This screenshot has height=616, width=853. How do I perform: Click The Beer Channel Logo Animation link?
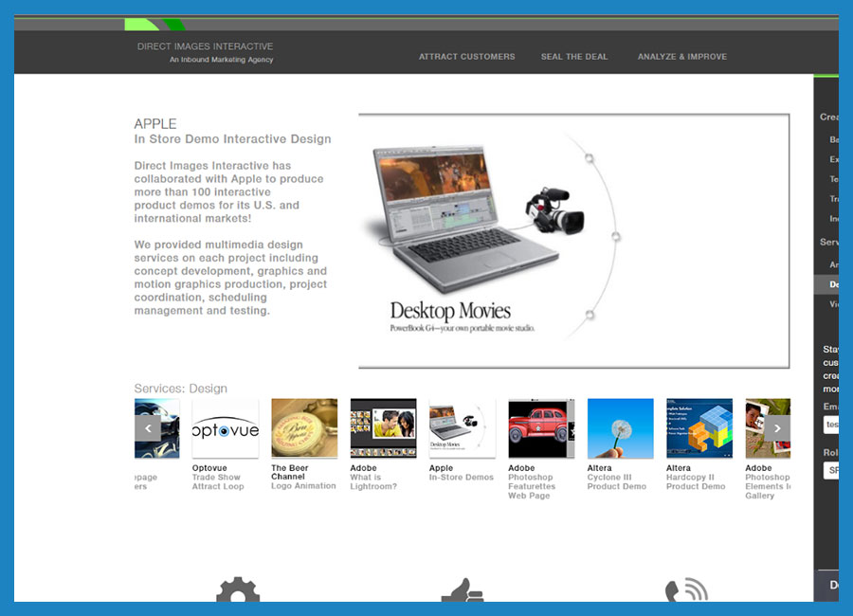click(303, 477)
